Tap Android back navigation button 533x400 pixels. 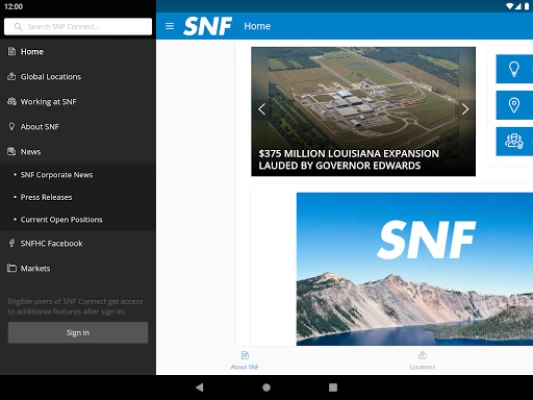pos(200,387)
